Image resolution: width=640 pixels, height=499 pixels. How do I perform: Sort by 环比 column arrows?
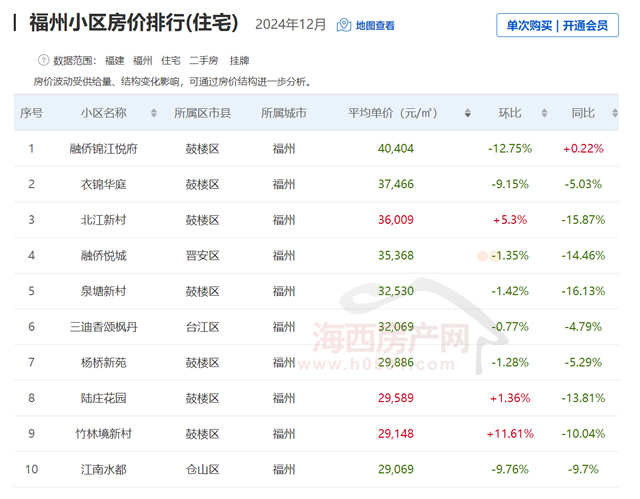544,113
